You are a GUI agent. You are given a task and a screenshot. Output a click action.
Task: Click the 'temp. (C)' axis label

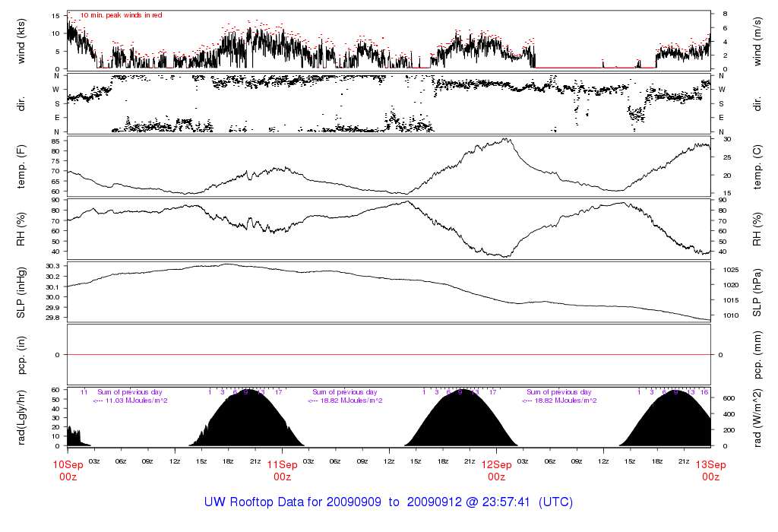[x=757, y=166]
